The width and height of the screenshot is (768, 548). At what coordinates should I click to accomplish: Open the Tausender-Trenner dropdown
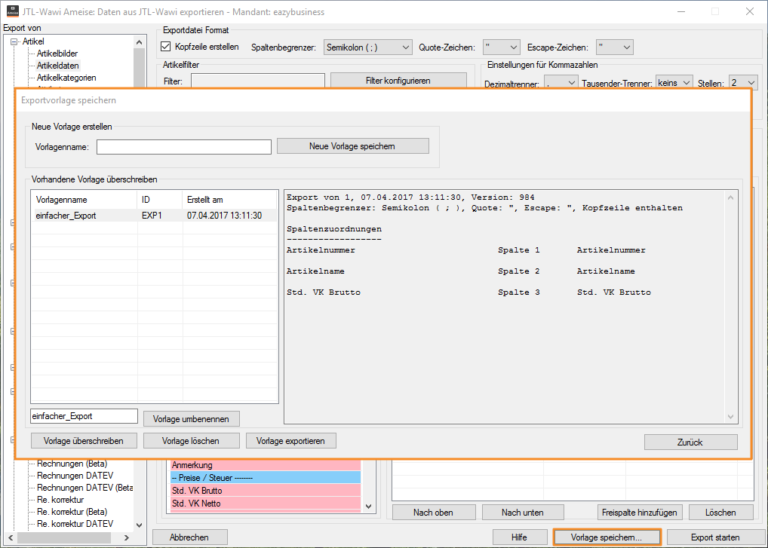[673, 83]
